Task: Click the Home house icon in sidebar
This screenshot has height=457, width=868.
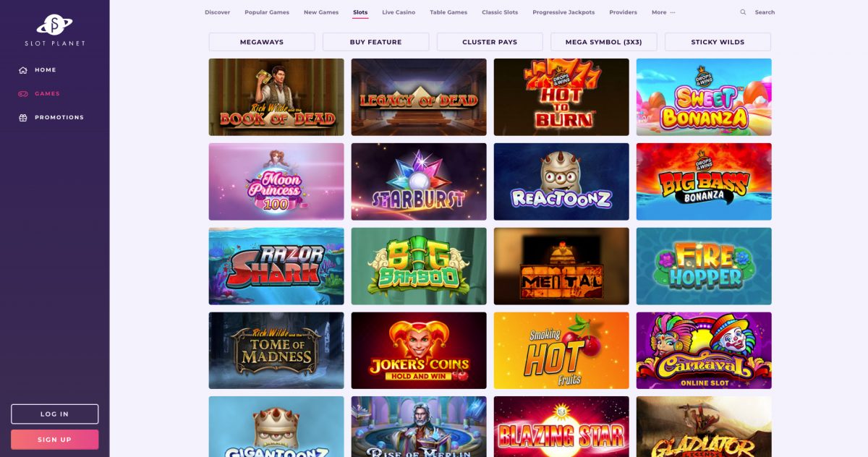Action: pos(23,70)
